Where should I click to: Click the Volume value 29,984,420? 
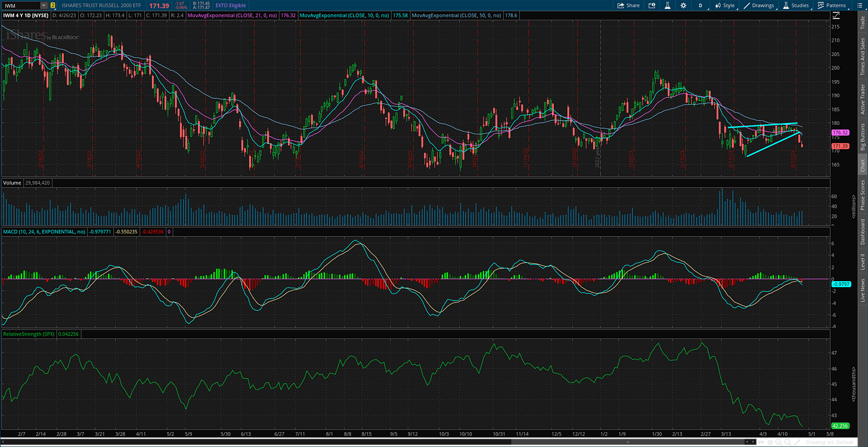[x=37, y=183]
